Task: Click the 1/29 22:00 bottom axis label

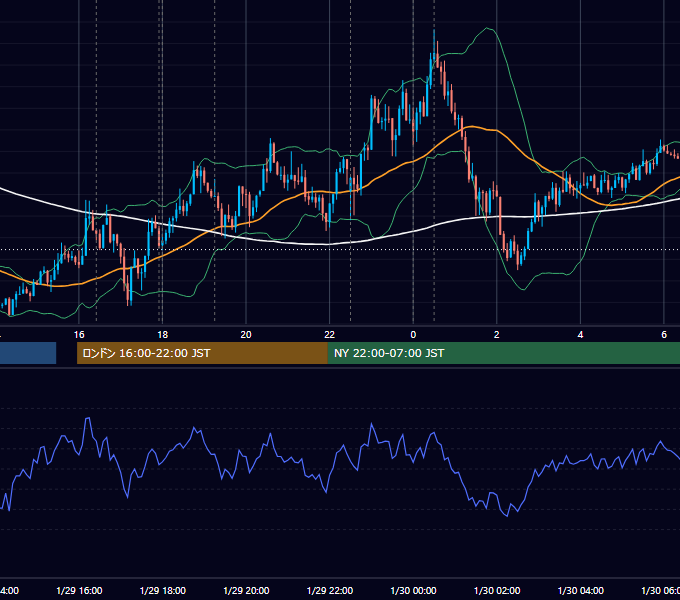Action: [330, 590]
